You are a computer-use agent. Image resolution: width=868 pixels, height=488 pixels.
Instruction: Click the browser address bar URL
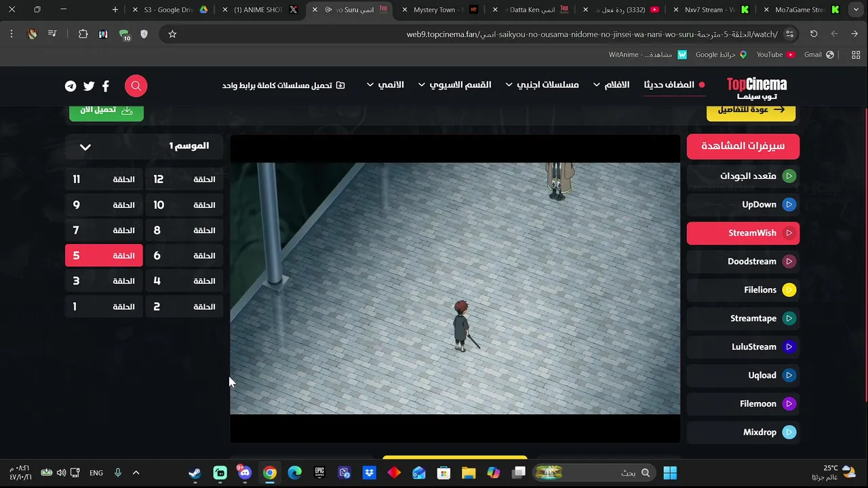(591, 34)
